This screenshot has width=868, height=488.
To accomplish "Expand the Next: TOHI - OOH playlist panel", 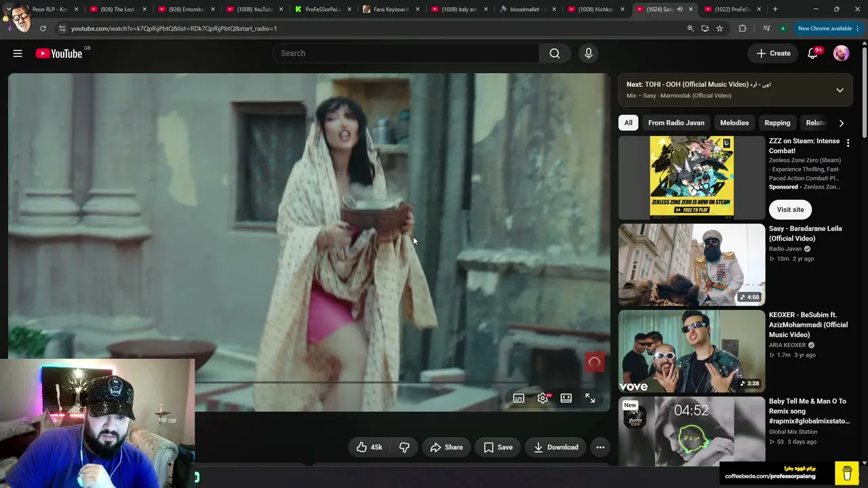I will (x=840, y=90).
